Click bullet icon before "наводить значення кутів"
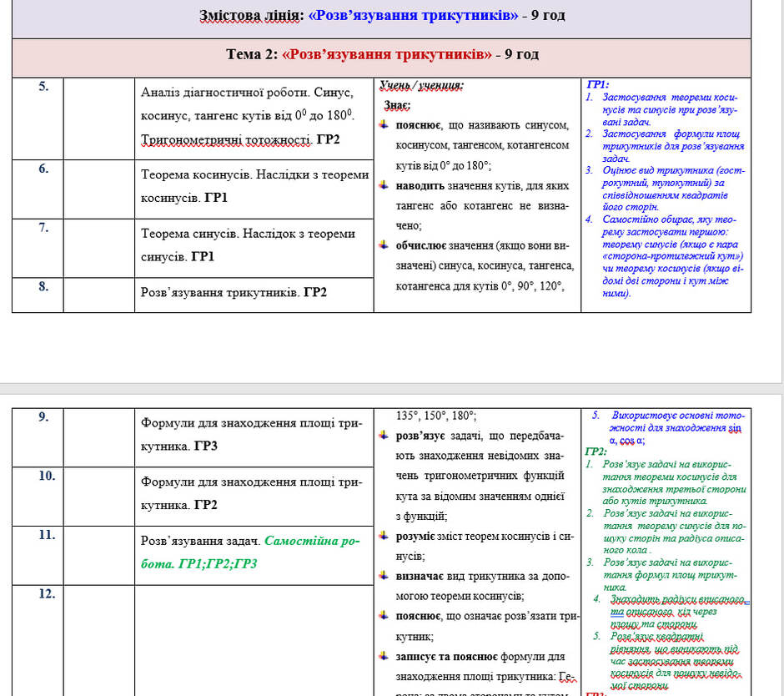The height and width of the screenshot is (696, 784). 384,185
